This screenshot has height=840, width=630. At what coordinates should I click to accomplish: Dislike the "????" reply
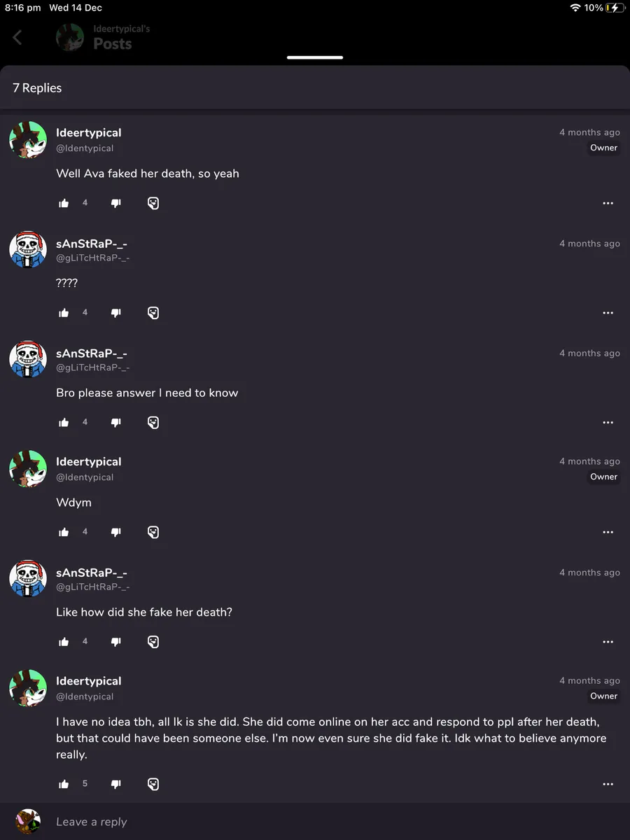pos(116,313)
